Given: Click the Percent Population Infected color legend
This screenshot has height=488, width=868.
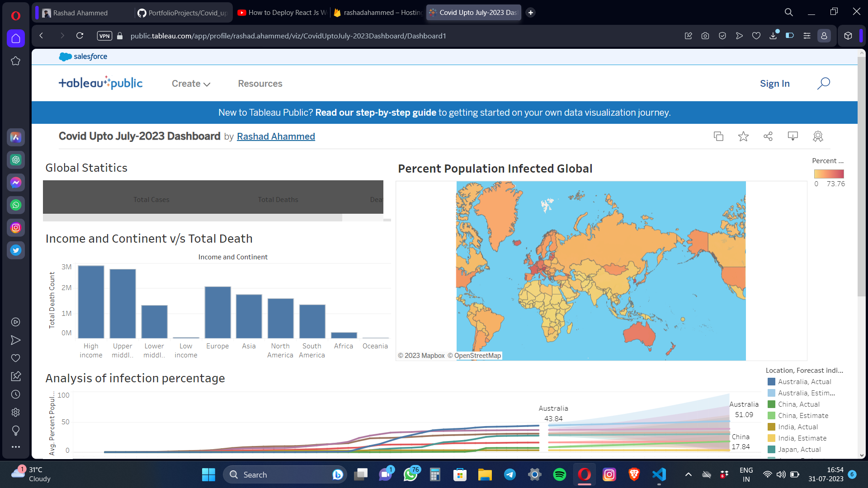Looking at the screenshot, I should 829,174.
